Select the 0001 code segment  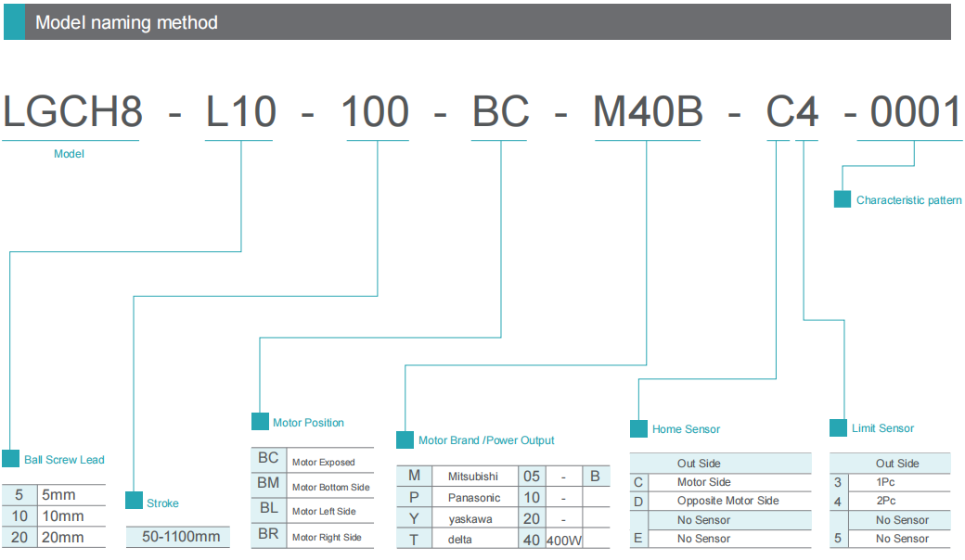point(915,113)
